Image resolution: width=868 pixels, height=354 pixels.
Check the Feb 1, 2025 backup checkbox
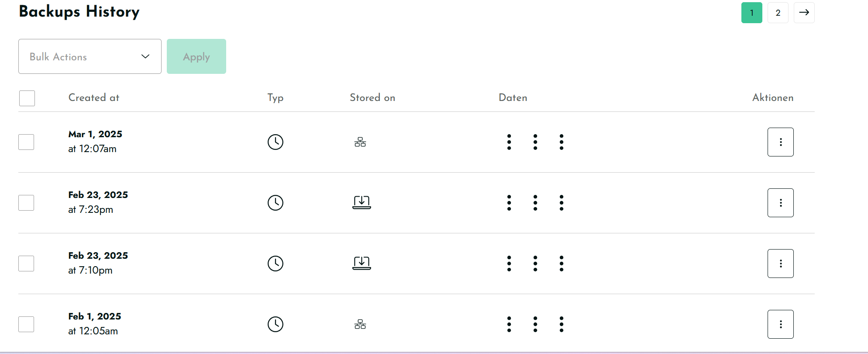click(x=26, y=324)
